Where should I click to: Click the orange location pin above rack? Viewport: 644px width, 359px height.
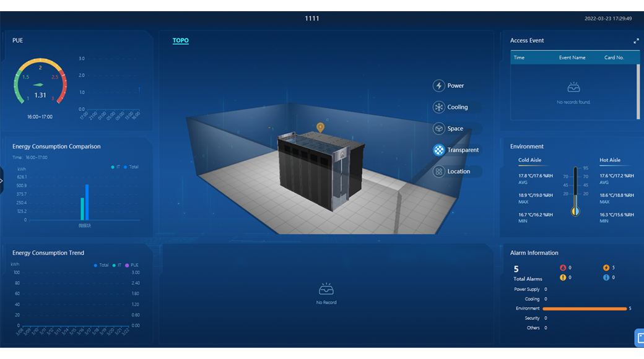(320, 128)
